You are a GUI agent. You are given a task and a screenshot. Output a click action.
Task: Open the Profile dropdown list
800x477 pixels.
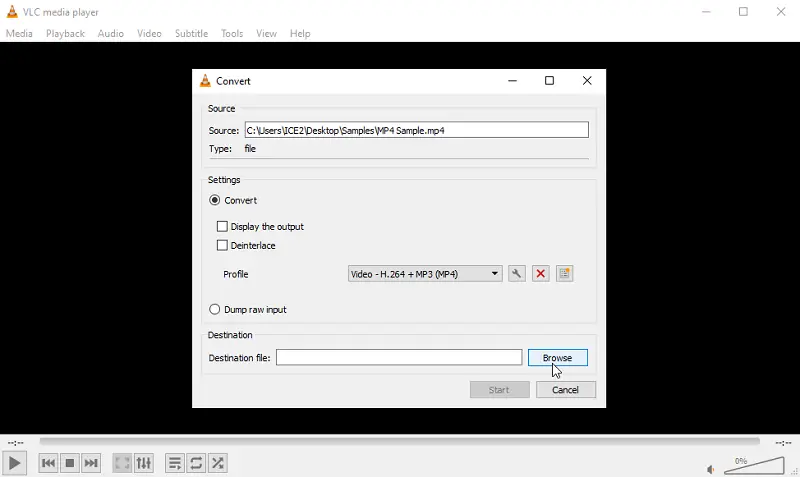[x=425, y=274]
